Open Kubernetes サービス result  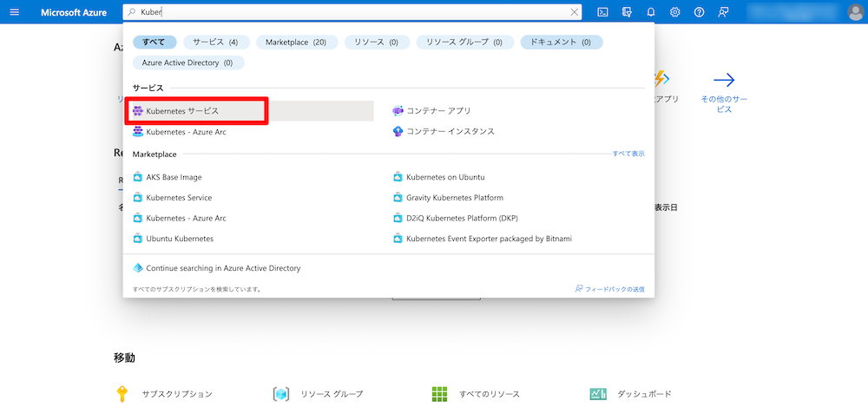[x=182, y=111]
